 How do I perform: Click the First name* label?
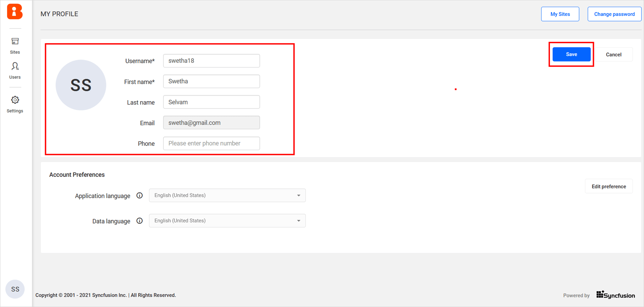[x=139, y=82]
